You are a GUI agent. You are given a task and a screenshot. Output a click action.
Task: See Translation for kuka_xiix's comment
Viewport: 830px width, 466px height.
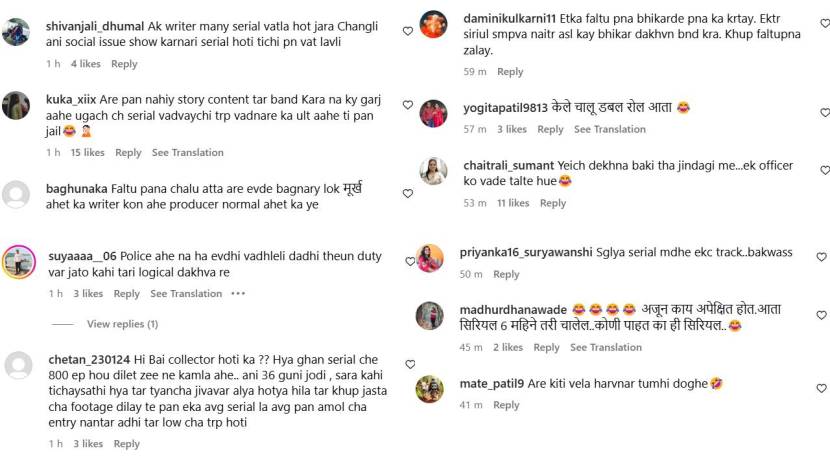pyautogui.click(x=187, y=153)
